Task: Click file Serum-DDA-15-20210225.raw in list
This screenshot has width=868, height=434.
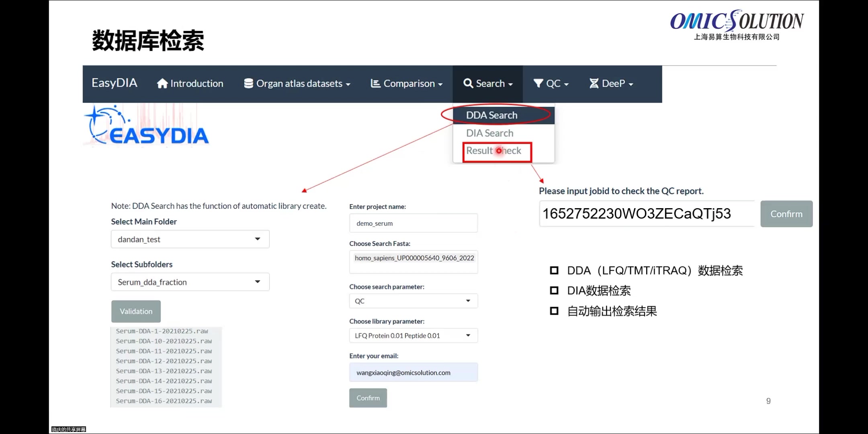Action: [x=164, y=391]
